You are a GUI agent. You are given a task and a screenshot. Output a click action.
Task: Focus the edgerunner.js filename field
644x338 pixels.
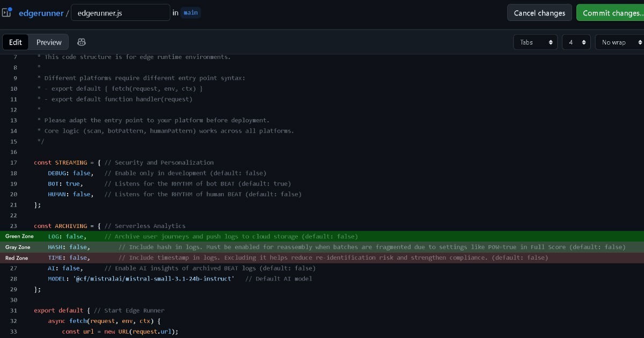(120, 13)
